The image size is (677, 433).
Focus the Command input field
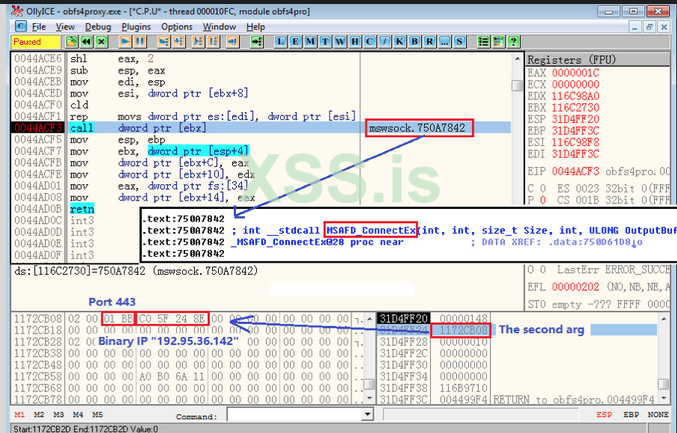295,415
